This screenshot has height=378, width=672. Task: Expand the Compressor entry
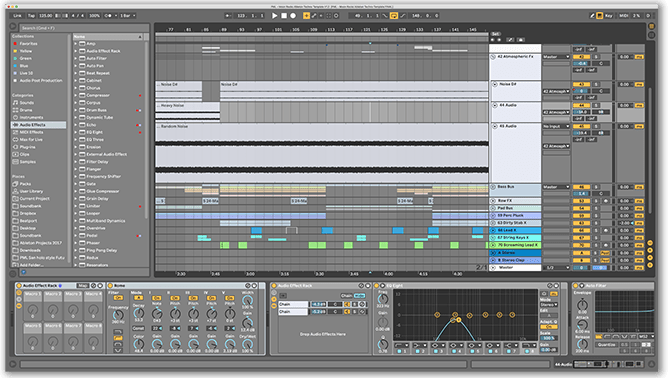coord(75,95)
